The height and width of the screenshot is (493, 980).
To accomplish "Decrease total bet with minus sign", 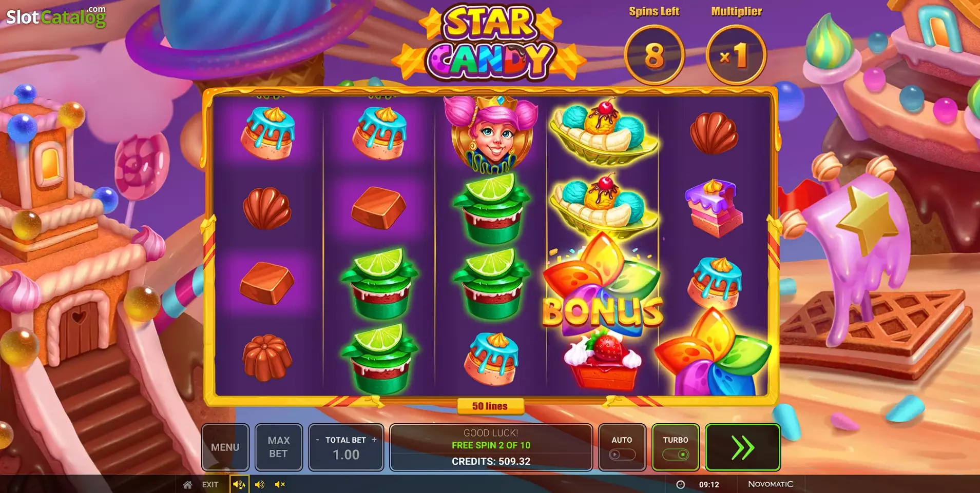I will tap(318, 440).
